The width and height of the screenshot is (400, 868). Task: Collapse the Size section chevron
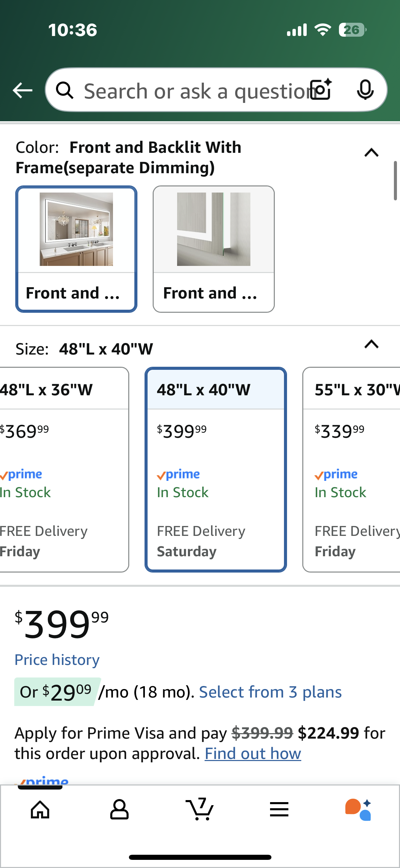[371, 344]
